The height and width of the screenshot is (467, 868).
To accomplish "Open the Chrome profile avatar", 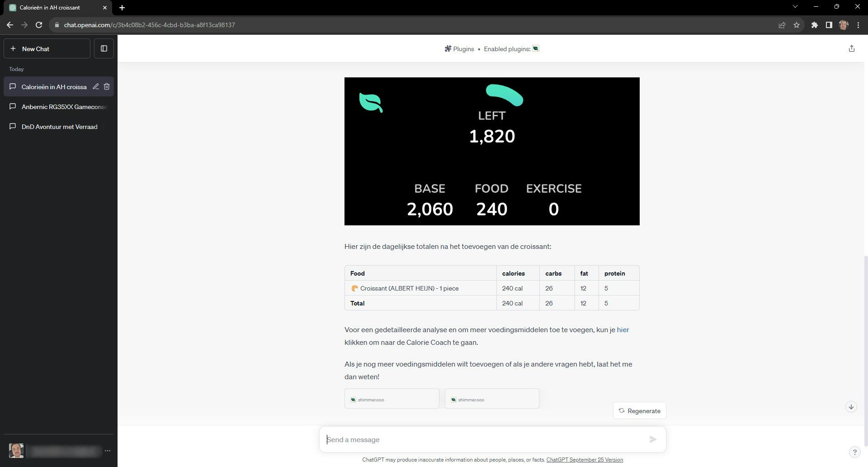I will pos(844,25).
